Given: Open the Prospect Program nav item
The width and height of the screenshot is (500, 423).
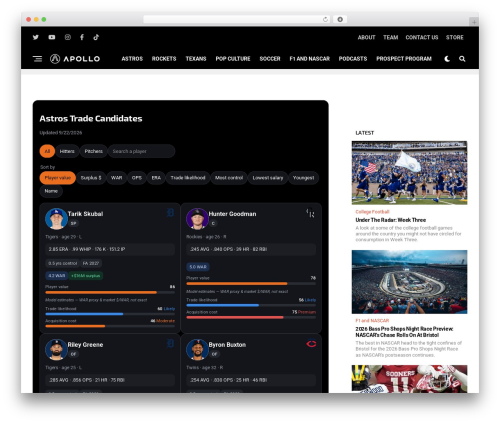Looking at the screenshot, I should coord(404,59).
